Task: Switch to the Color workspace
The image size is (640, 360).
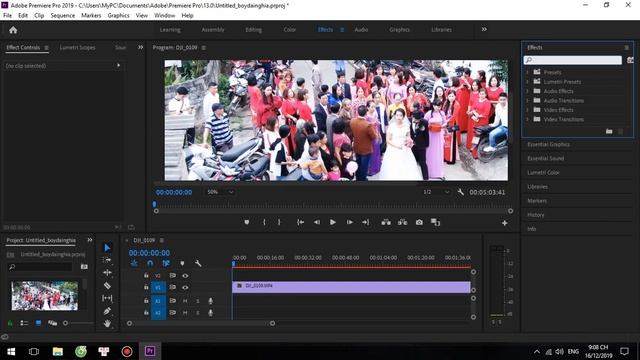Action: [290, 30]
